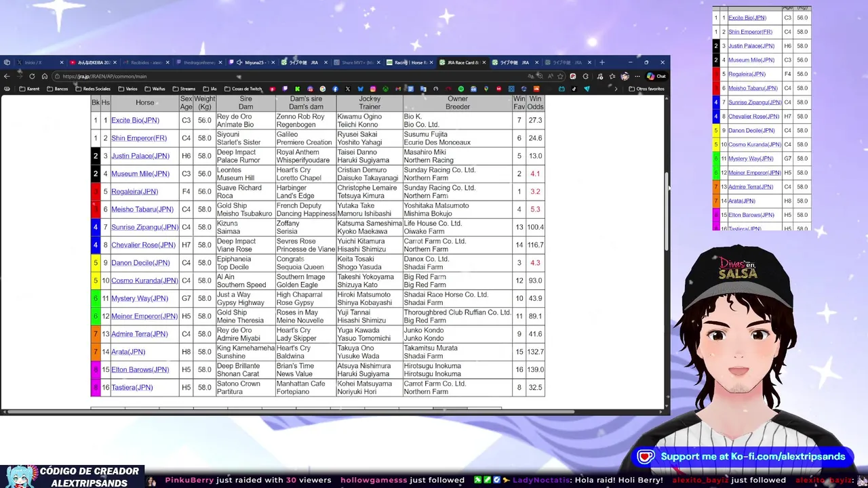Open the Instagram bookmark icon

tap(373, 89)
